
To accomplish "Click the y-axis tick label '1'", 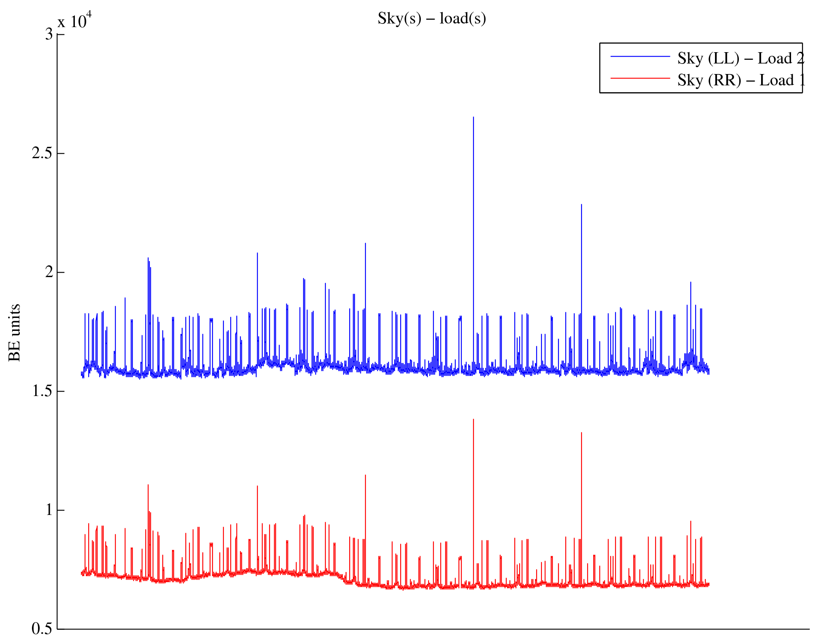I will click(49, 510).
